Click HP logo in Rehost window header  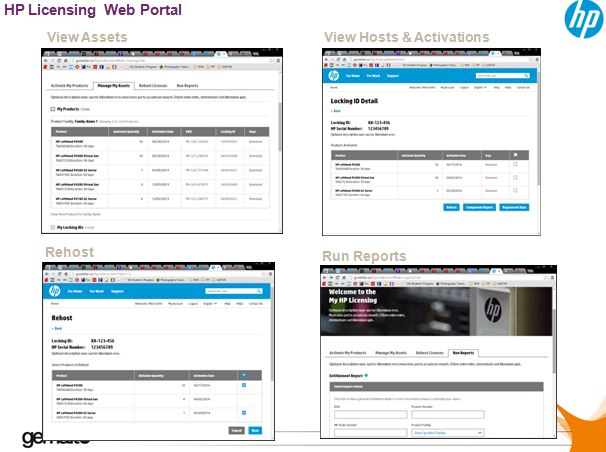pyautogui.click(x=55, y=291)
